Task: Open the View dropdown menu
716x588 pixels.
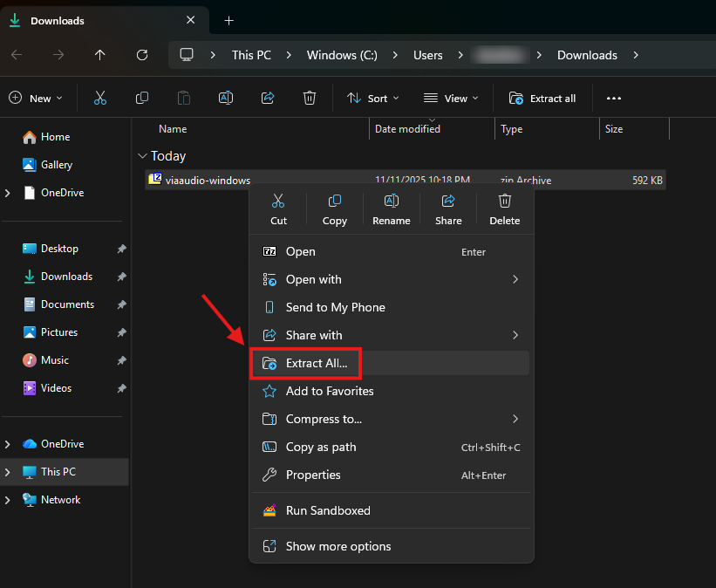Action: (x=449, y=99)
